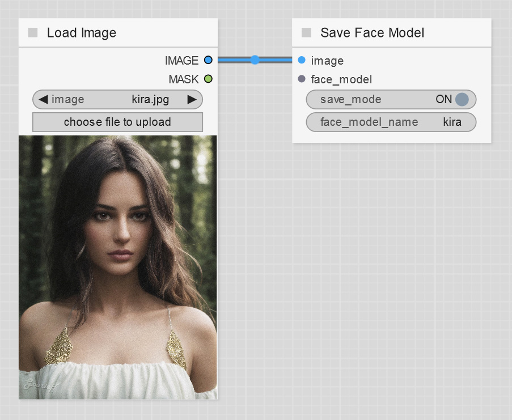Open the kira.jpg image selection dropdown
Image resolution: width=512 pixels, height=420 pixels.
[x=118, y=100]
